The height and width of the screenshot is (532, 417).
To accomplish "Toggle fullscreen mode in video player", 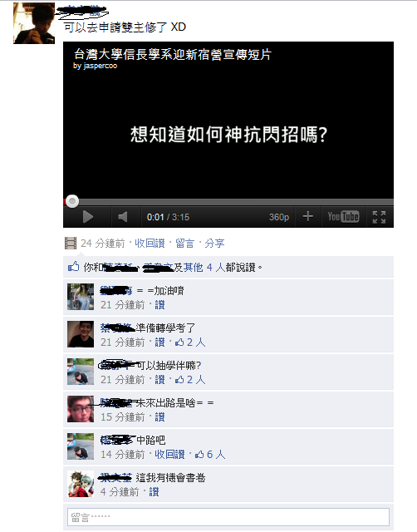I will pos(379,217).
